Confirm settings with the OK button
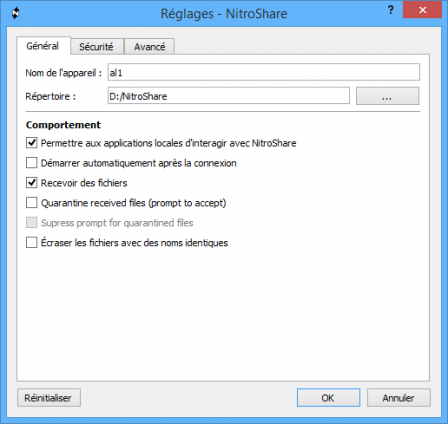This screenshot has width=448, height=424. point(328,398)
